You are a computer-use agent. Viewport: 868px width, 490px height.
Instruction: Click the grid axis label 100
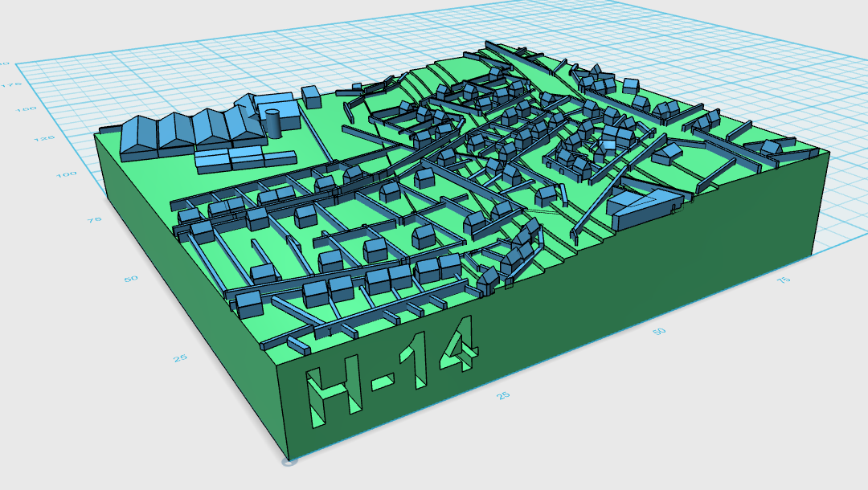[67, 175]
